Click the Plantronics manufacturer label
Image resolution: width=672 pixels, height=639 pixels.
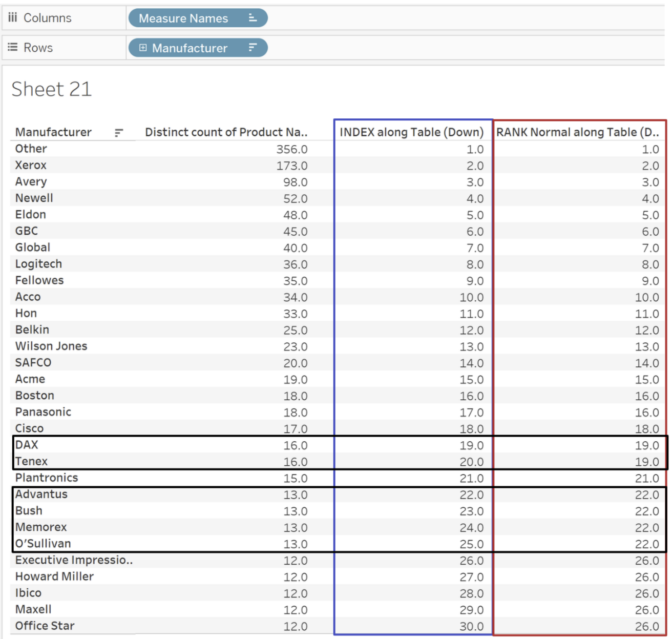click(47, 478)
